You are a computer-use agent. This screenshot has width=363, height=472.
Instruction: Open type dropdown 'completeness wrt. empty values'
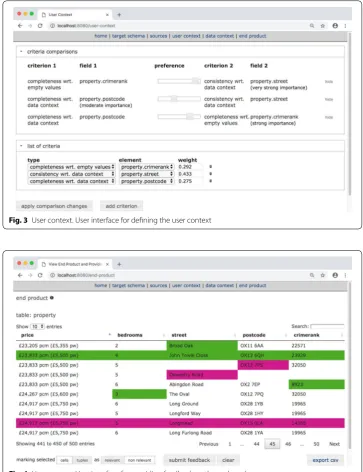[x=71, y=167]
